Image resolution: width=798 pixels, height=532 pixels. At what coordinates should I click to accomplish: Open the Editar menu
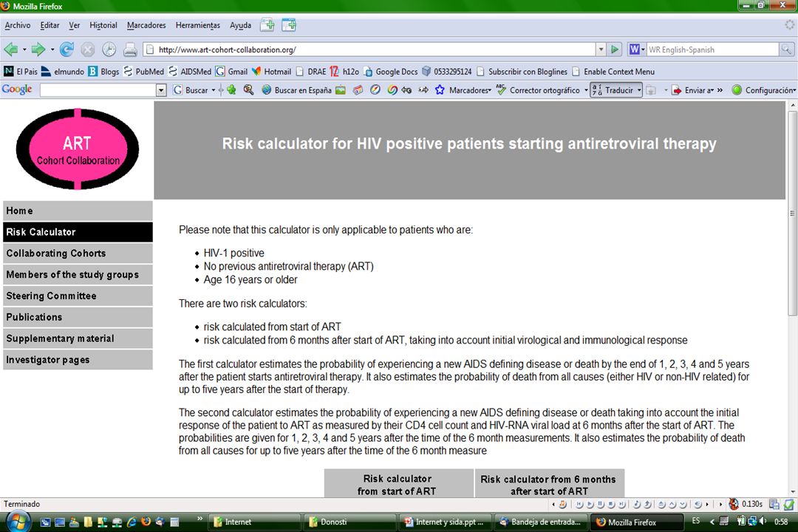pyautogui.click(x=50, y=25)
